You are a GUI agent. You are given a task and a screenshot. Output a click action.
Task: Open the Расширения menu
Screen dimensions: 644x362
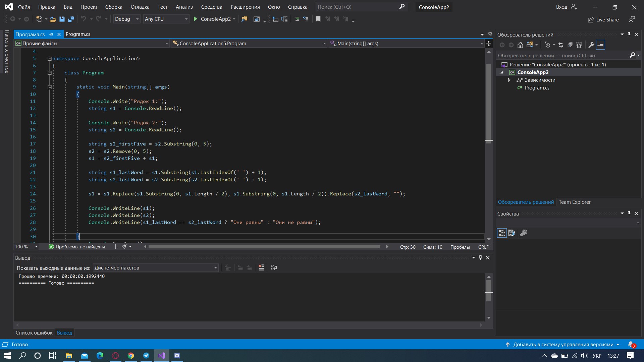coord(245,7)
